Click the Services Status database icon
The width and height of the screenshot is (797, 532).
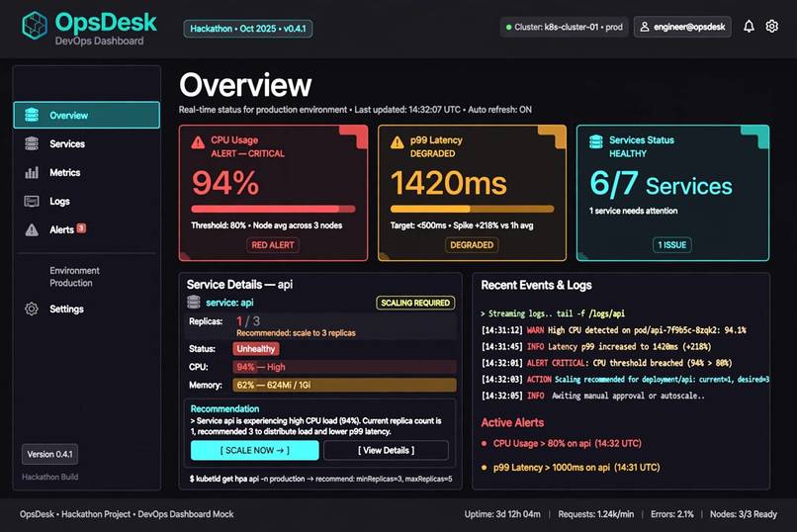point(595,141)
